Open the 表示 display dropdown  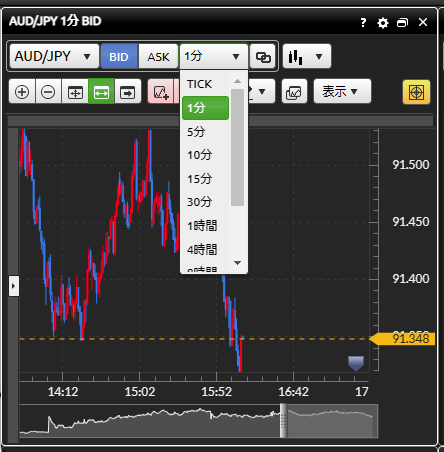pyautogui.click(x=342, y=92)
